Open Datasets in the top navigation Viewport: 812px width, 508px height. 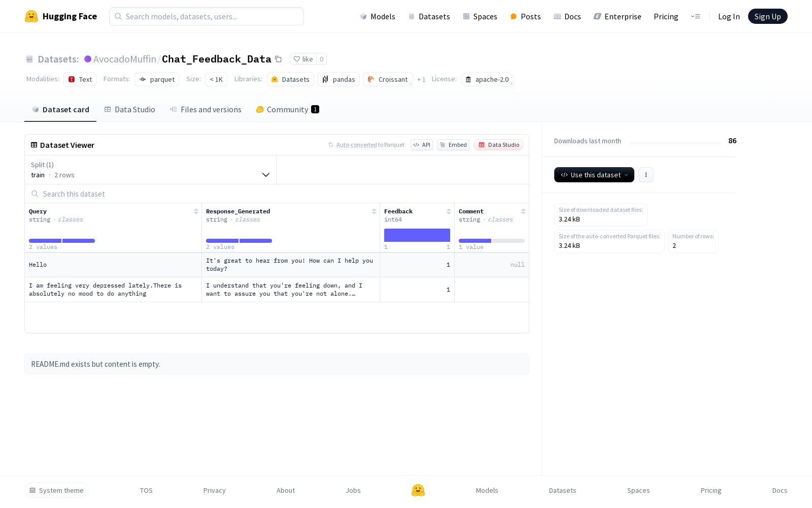429,16
